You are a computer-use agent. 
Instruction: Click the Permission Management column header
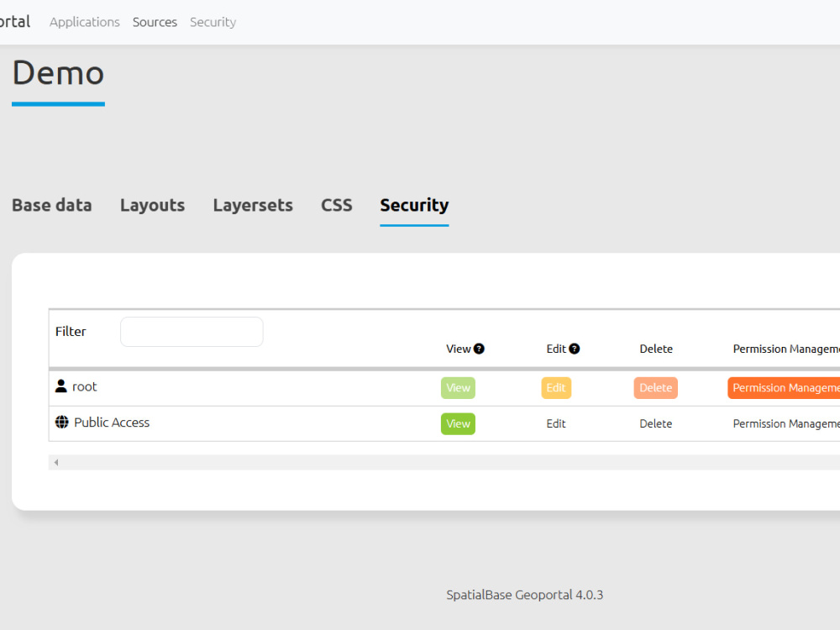(786, 349)
